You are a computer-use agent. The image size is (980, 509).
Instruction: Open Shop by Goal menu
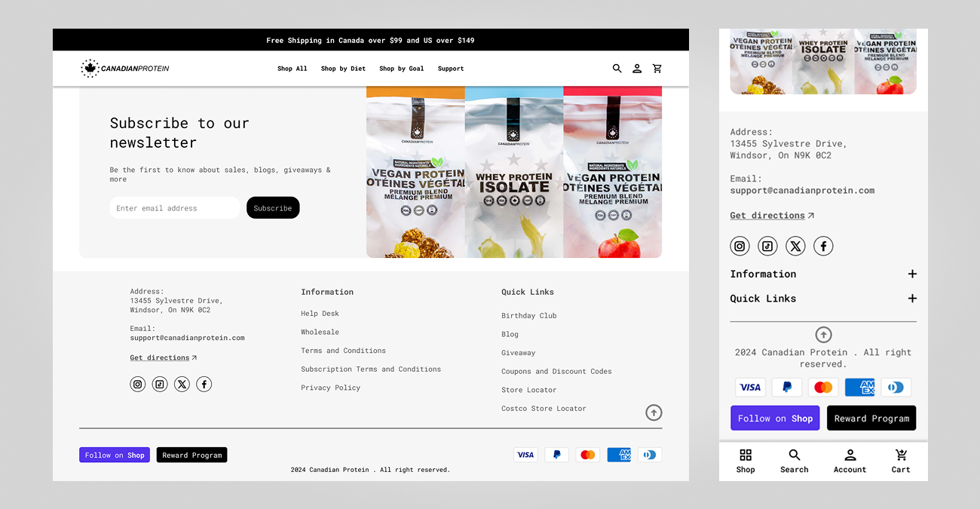coord(402,69)
